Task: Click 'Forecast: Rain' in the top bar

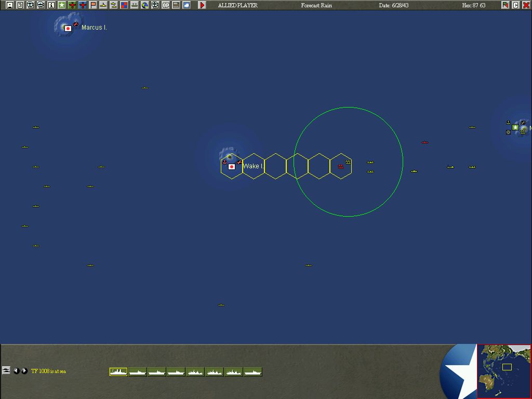Action: (316, 5)
